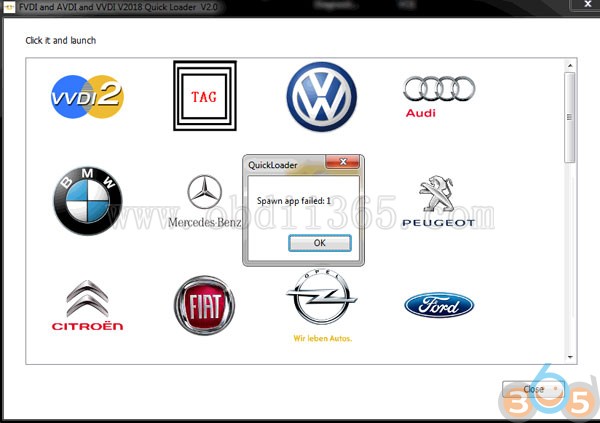Open the Fiat logo module

coord(204,305)
